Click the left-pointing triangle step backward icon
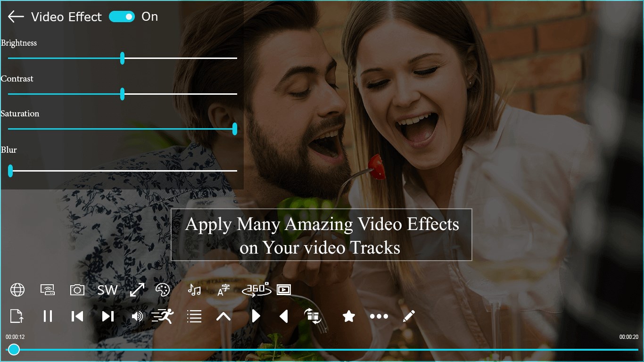The height and width of the screenshot is (362, 644). coord(284,316)
